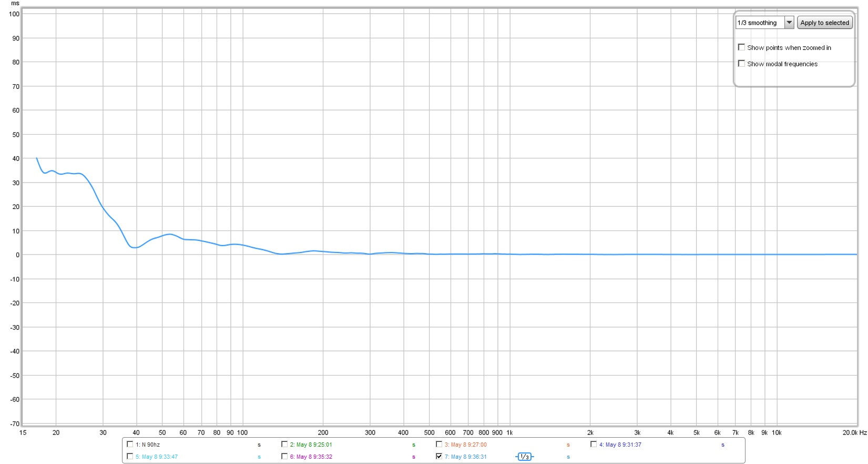Viewport: 868px width, 464px height.
Task: Enable Show points when zoomed in
Action: pos(741,47)
